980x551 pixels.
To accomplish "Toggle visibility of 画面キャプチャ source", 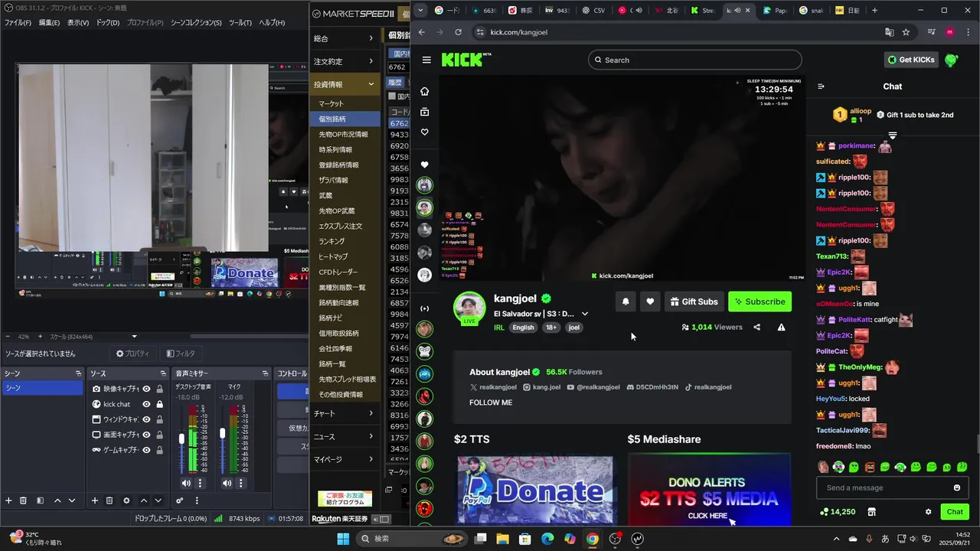I will pos(146,435).
